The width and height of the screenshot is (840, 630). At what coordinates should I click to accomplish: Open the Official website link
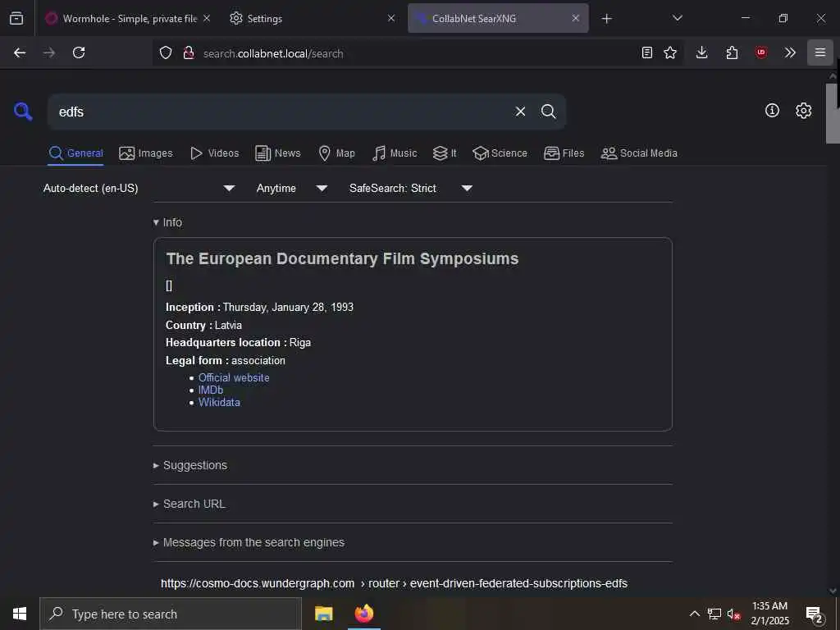[x=234, y=377]
